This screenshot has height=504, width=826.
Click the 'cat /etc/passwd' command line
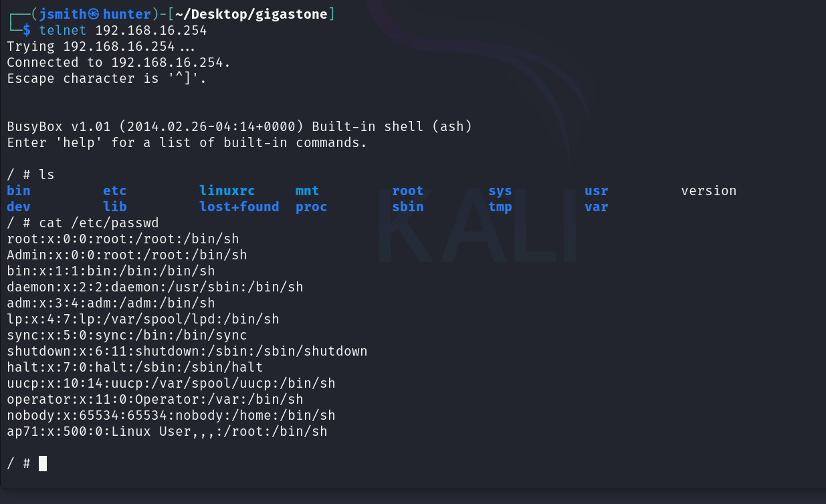click(98, 223)
